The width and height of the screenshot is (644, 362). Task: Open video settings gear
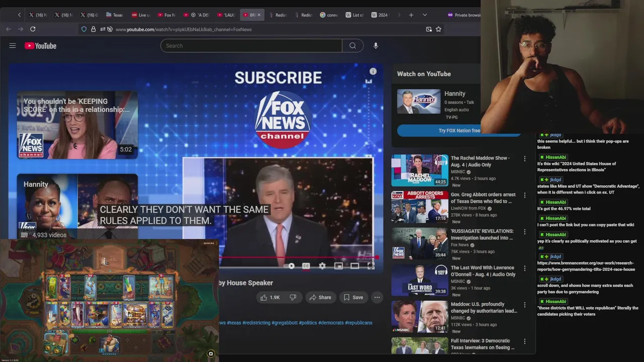(322, 266)
